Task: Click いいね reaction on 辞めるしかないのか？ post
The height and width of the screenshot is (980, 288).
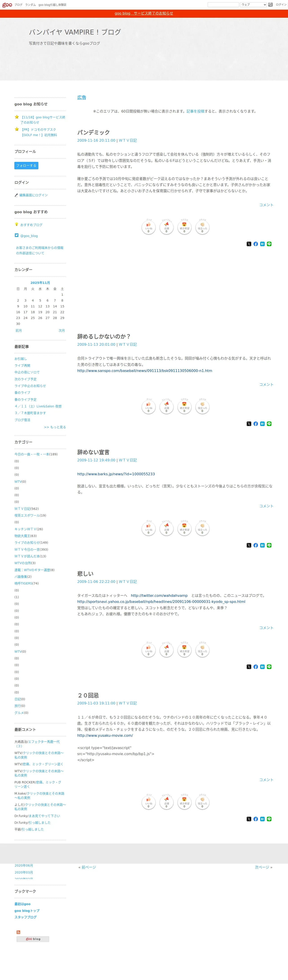Action: pos(148,407)
